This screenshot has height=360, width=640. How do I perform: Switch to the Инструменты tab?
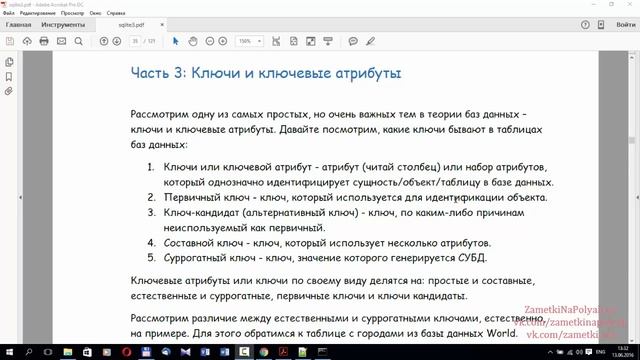click(x=63, y=24)
